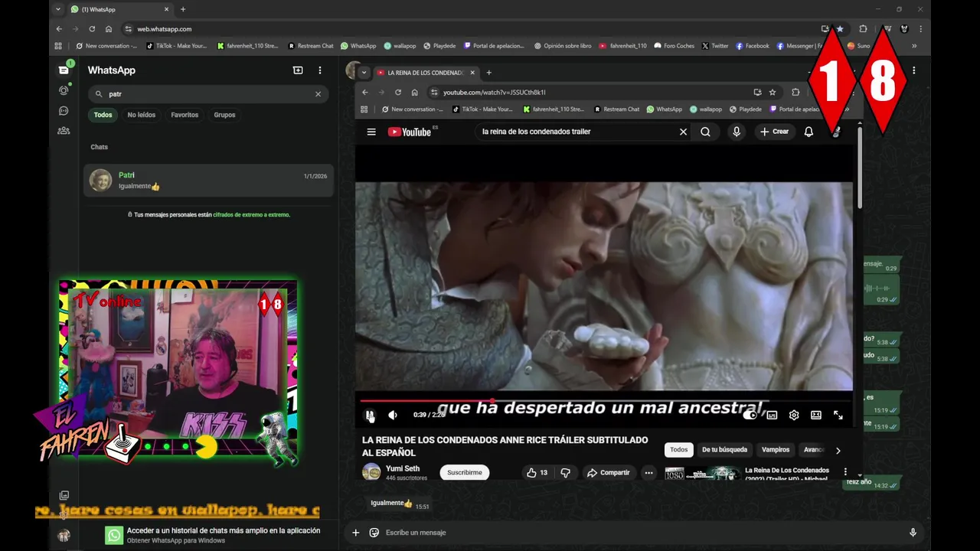Screen dimensions: 980x551
Task: Open YouTube notifications bell
Action: tap(808, 132)
